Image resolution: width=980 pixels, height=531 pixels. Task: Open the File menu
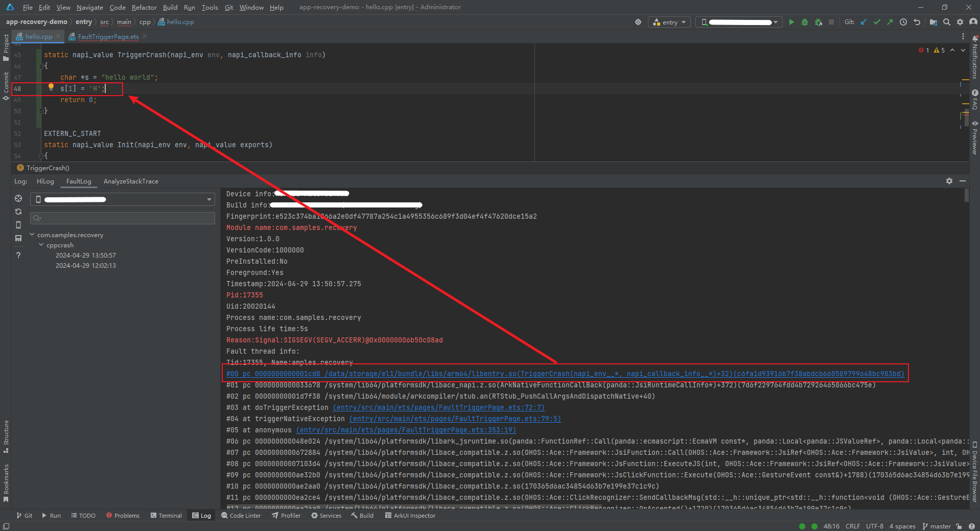[x=28, y=7]
